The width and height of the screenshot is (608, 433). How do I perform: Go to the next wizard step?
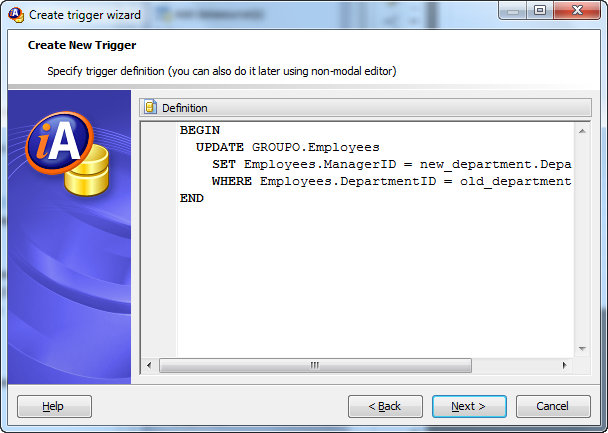(469, 406)
